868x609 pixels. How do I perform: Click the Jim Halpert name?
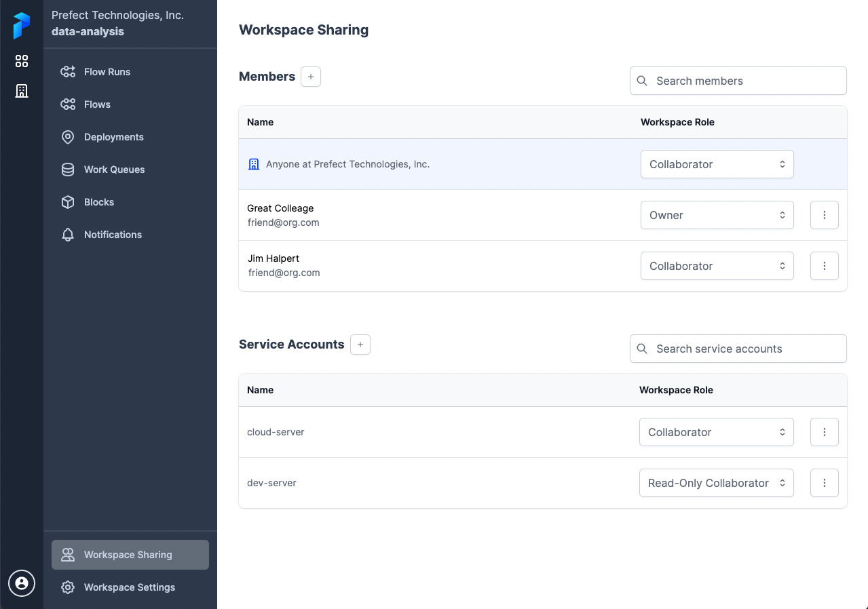[x=273, y=258]
